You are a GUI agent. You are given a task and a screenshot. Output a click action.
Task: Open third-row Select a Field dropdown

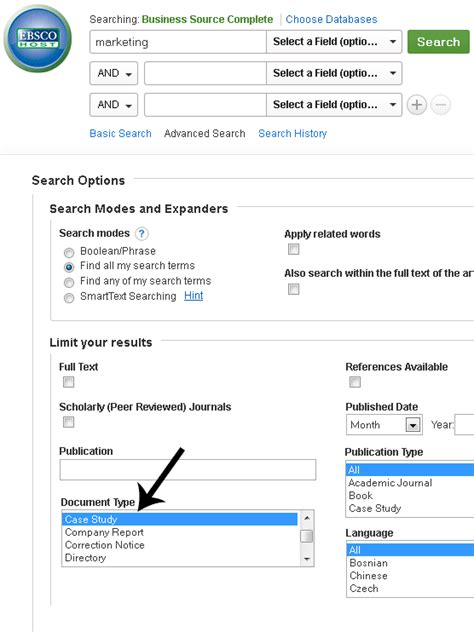334,105
